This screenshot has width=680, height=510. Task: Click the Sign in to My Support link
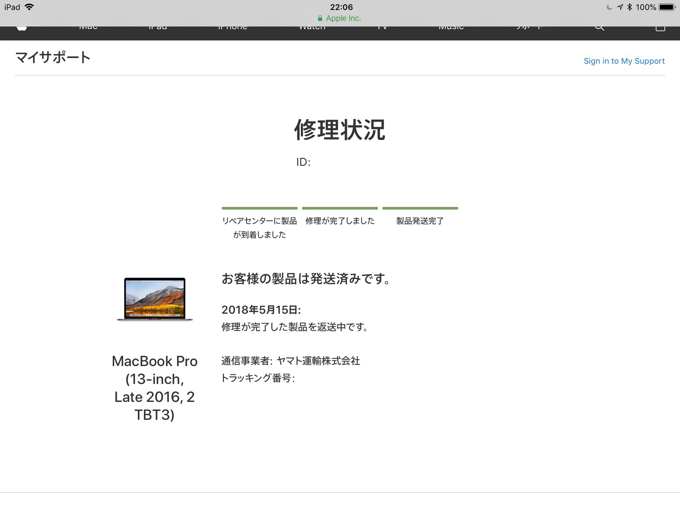point(624,61)
